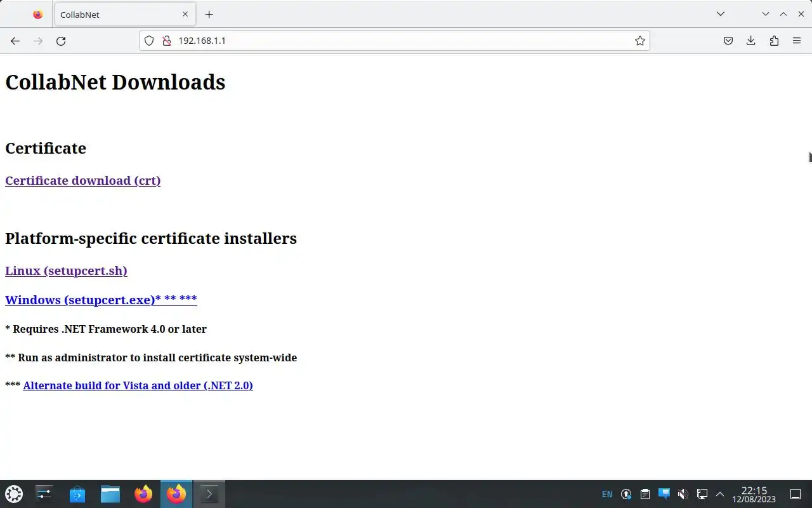Click the show desktop button

click(x=796, y=494)
